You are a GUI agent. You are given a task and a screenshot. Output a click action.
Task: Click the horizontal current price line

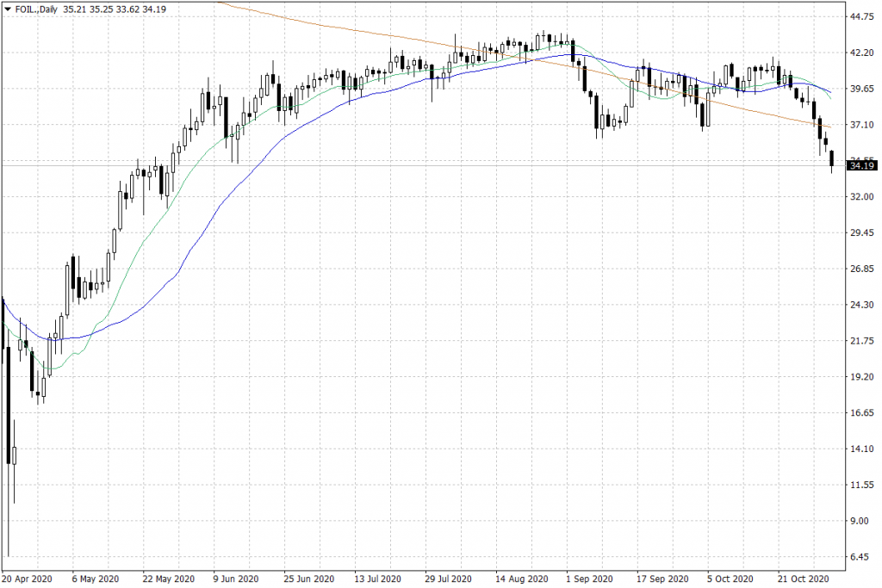pos(431,164)
